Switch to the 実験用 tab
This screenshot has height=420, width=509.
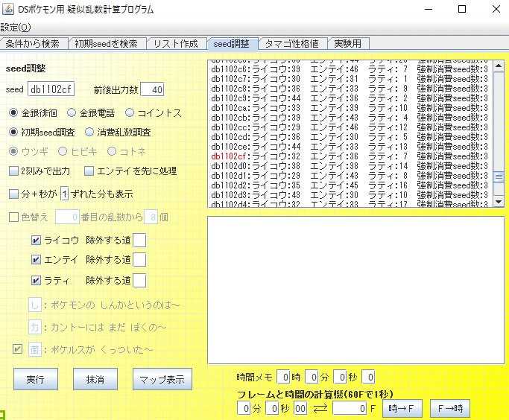pos(348,43)
